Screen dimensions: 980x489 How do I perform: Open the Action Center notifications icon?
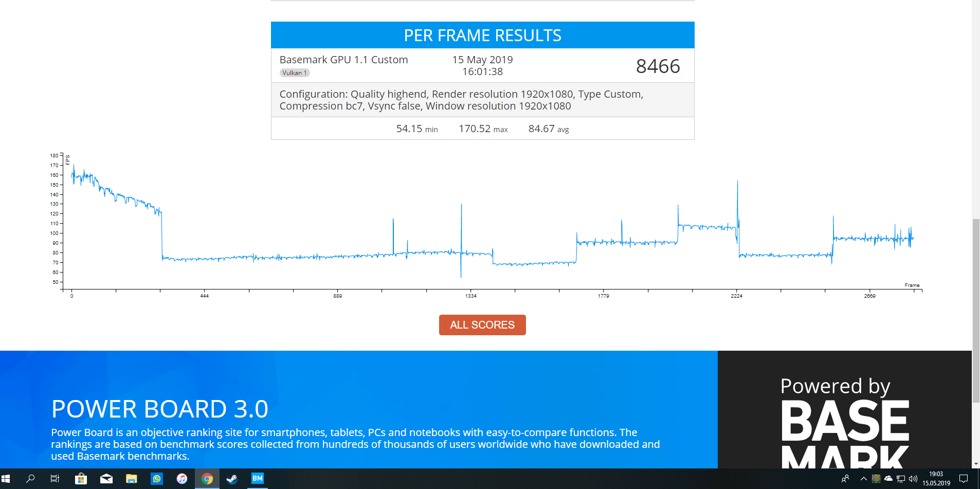(x=964, y=479)
